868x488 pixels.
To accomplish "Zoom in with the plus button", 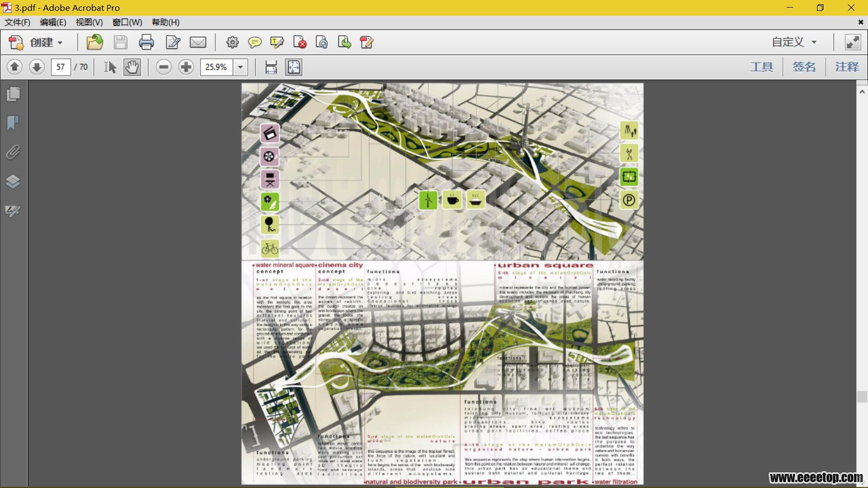I will click(186, 67).
